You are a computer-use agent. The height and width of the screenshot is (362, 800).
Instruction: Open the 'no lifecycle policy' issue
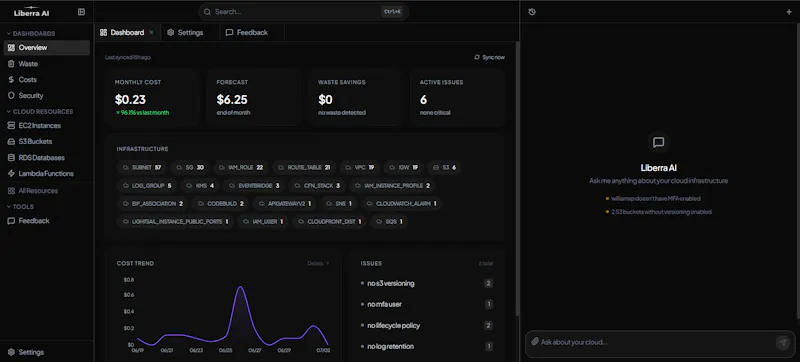pyautogui.click(x=427, y=325)
